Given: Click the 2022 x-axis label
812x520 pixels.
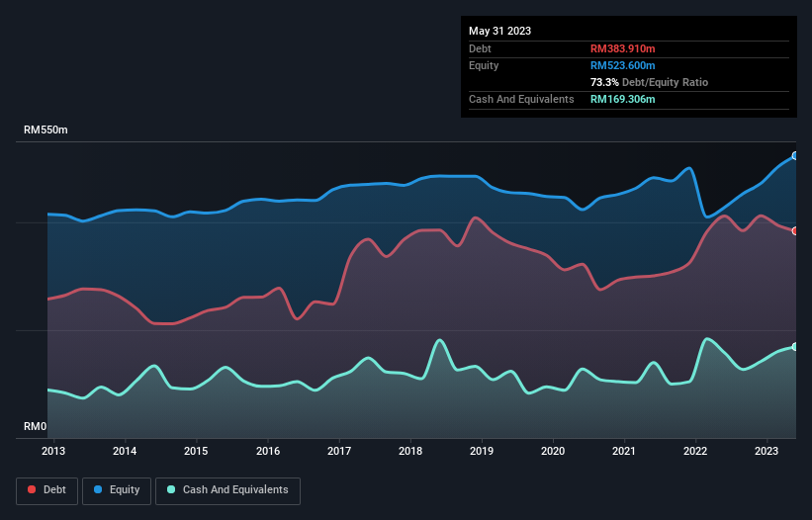Looking at the screenshot, I should (x=695, y=451).
